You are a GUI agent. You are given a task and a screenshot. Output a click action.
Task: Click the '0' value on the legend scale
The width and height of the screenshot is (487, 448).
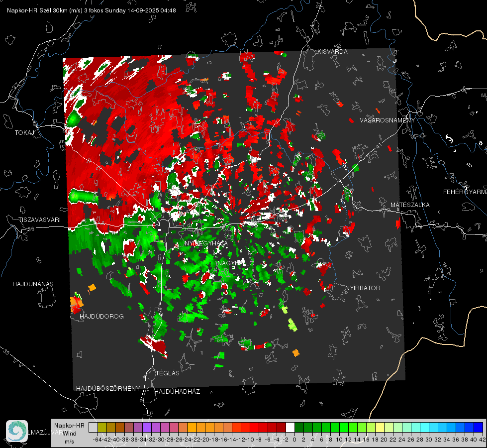click(x=294, y=440)
